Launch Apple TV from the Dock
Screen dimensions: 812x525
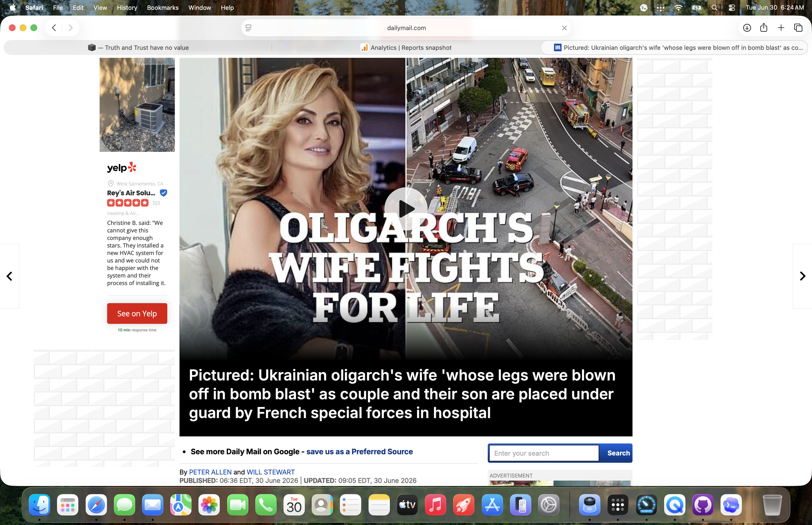(407, 505)
